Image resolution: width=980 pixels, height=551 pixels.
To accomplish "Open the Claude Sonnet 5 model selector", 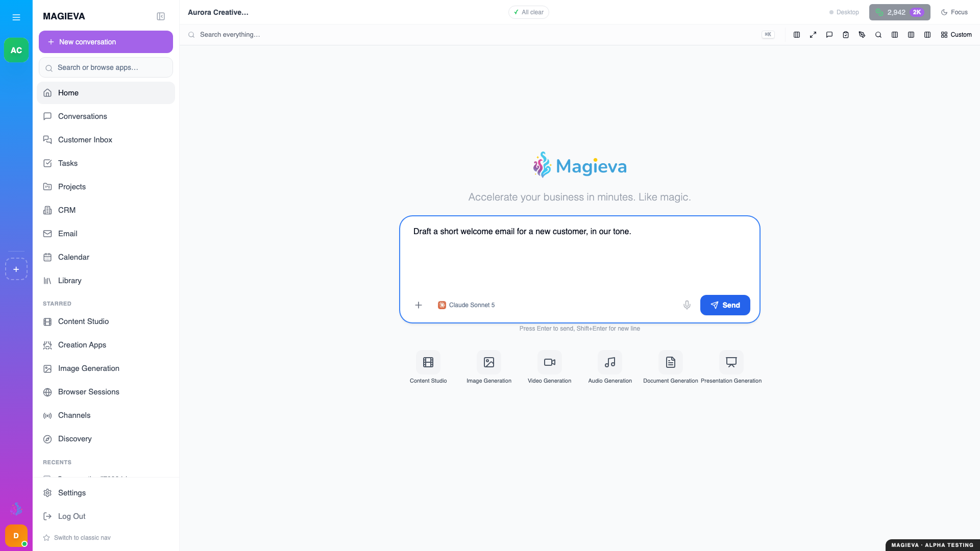I will pos(467,305).
